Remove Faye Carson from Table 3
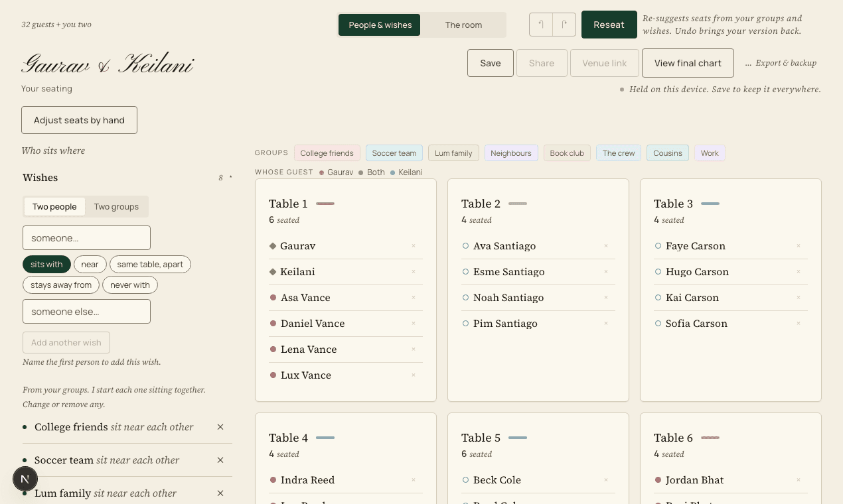 [799, 246]
